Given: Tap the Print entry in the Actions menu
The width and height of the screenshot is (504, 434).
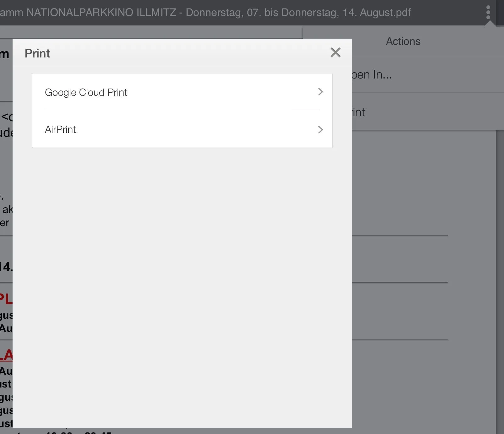Looking at the screenshot, I should [359, 112].
